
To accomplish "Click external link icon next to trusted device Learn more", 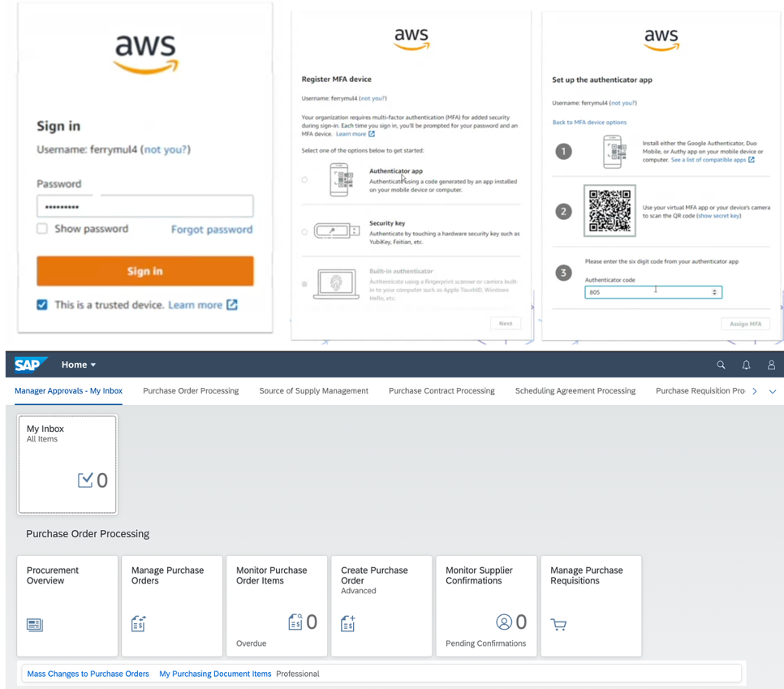I will click(232, 304).
